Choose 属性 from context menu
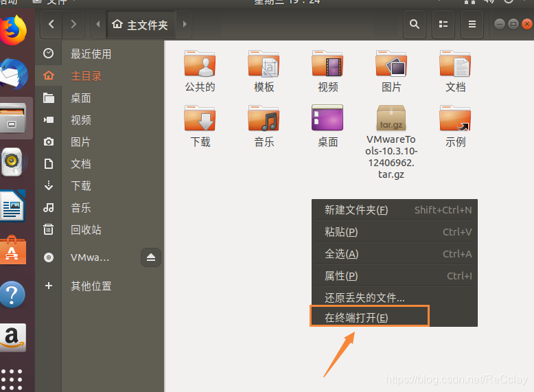 [395, 276]
